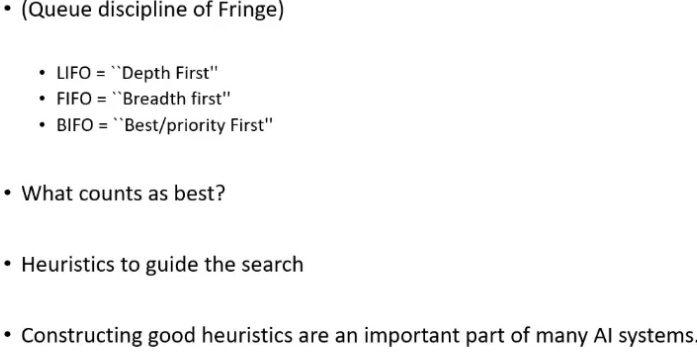Click the phrase 'Depth First'
This screenshot has height=360, width=697.
click(x=166, y=73)
